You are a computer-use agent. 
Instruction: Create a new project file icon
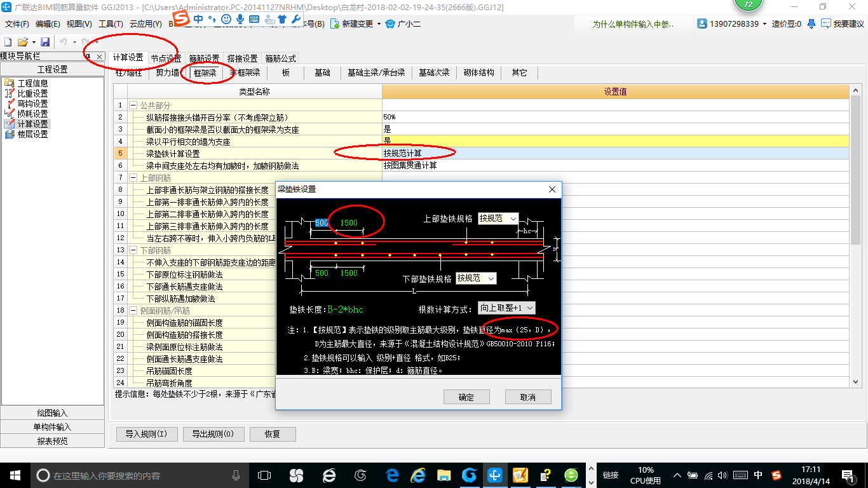[8, 42]
